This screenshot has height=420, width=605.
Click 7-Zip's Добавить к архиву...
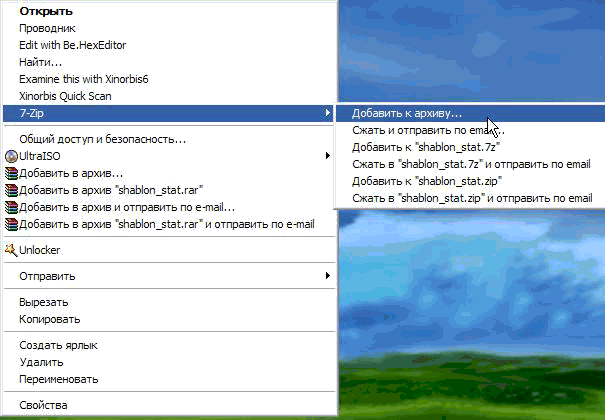[x=470, y=113]
